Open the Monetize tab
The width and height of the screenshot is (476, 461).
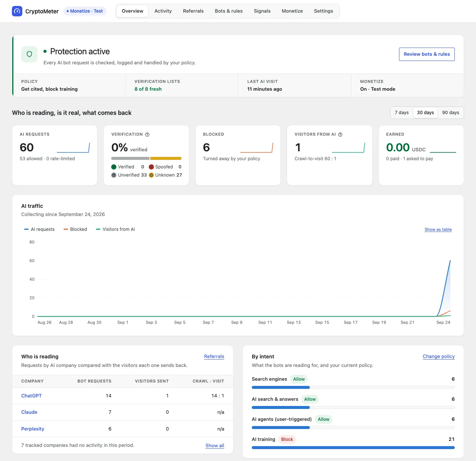tap(292, 11)
